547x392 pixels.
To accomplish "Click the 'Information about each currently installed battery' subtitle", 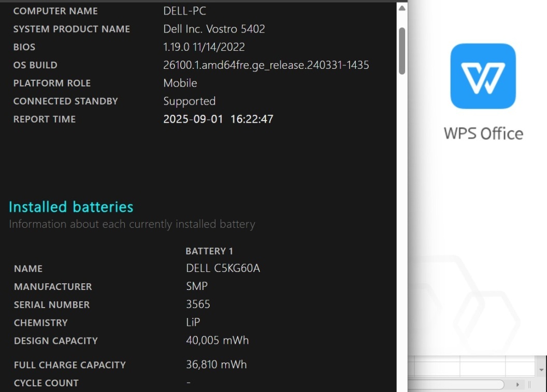I will [x=132, y=224].
